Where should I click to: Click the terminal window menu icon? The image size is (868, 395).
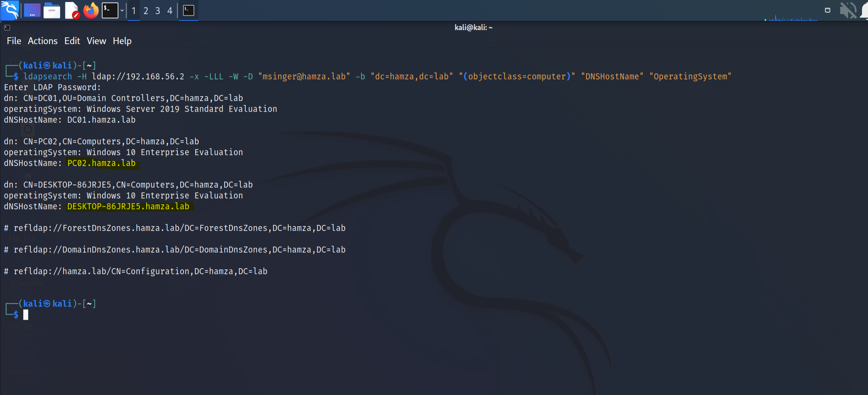[7, 27]
